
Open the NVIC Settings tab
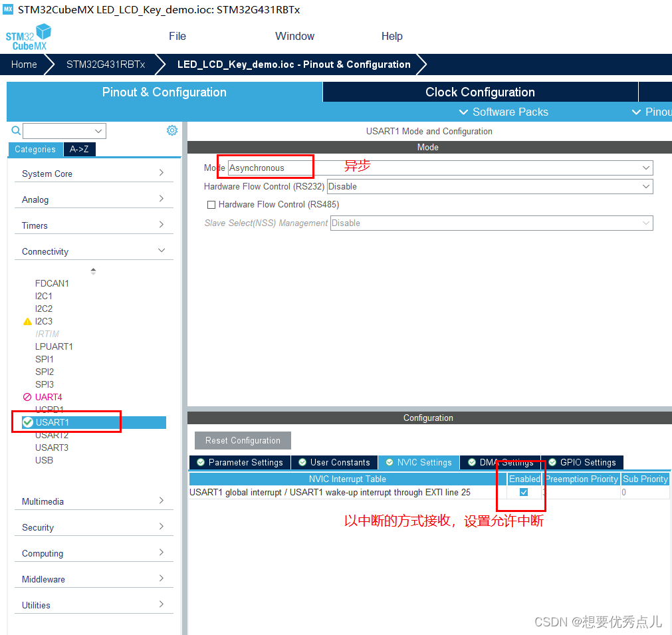click(419, 462)
